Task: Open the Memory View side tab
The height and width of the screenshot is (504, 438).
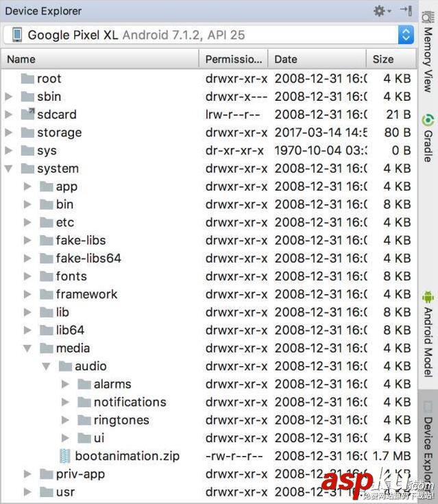Action: [428, 51]
